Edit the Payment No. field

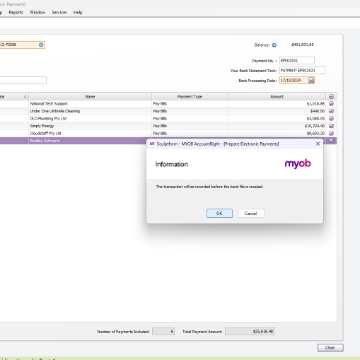pos(297,61)
